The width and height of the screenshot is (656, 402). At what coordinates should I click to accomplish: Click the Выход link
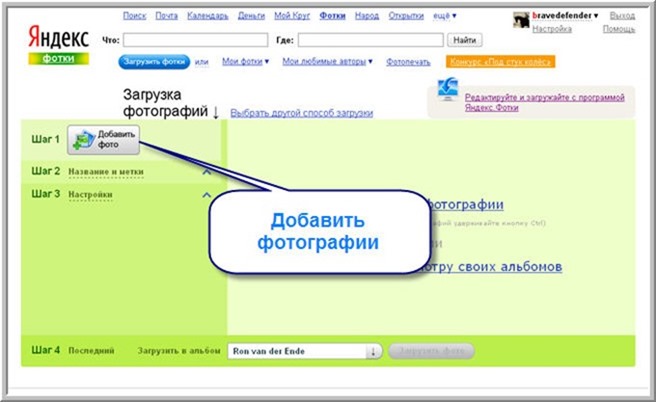click(x=622, y=15)
